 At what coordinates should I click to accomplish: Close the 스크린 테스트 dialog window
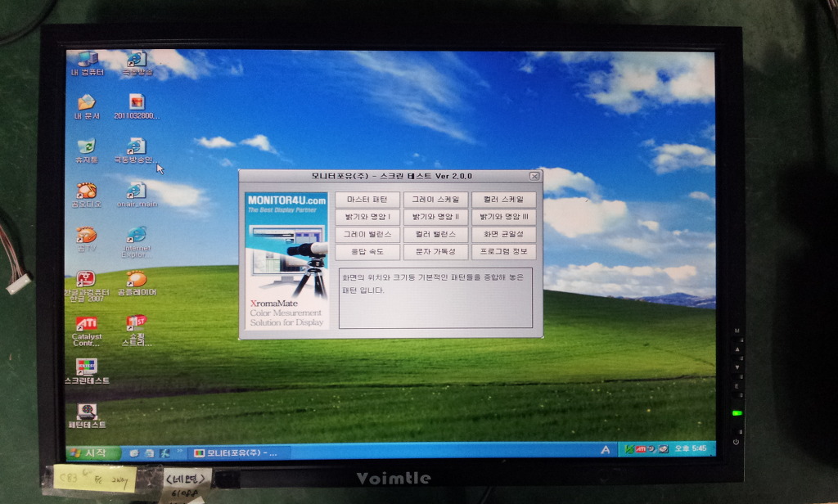(x=534, y=176)
